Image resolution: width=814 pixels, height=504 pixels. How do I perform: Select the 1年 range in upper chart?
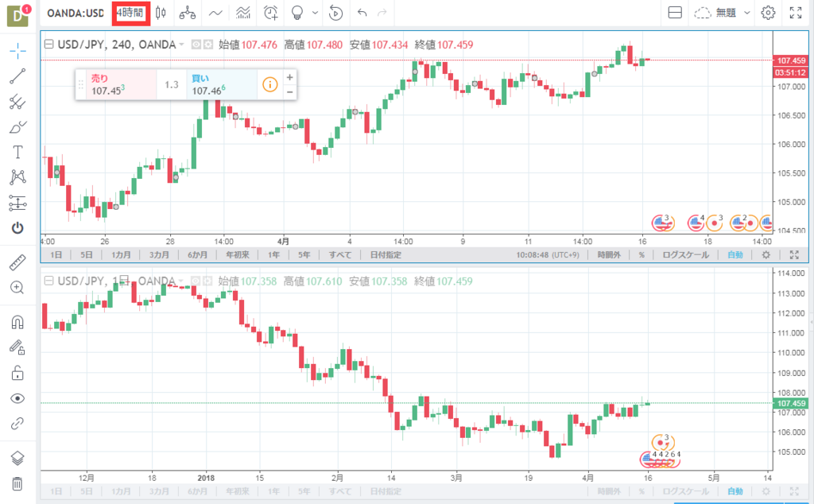point(273,255)
